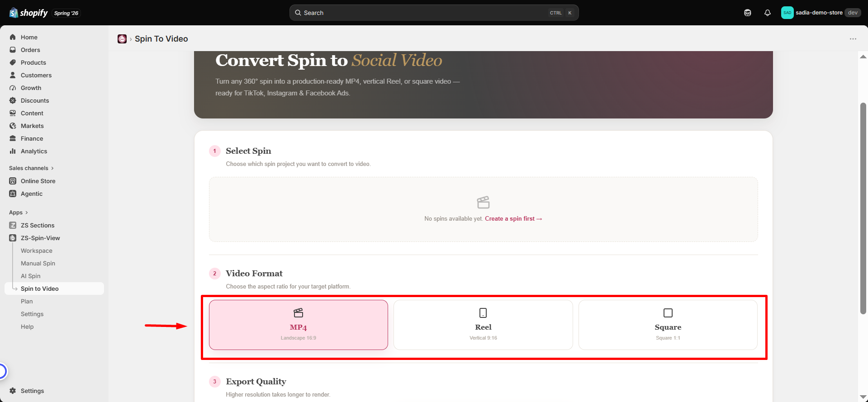This screenshot has height=402, width=868.
Task: Click the vertical scrollbar thumb
Action: 863,208
